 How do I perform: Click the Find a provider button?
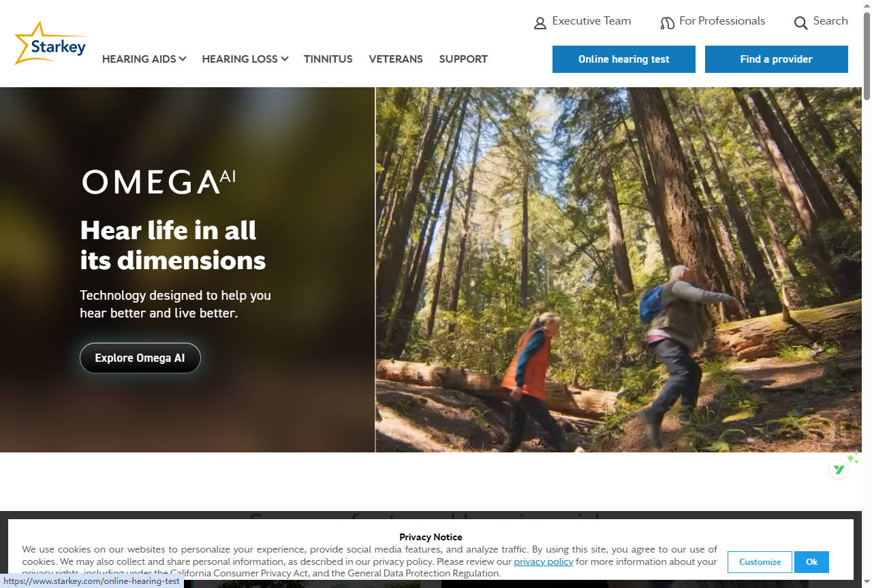tap(777, 59)
